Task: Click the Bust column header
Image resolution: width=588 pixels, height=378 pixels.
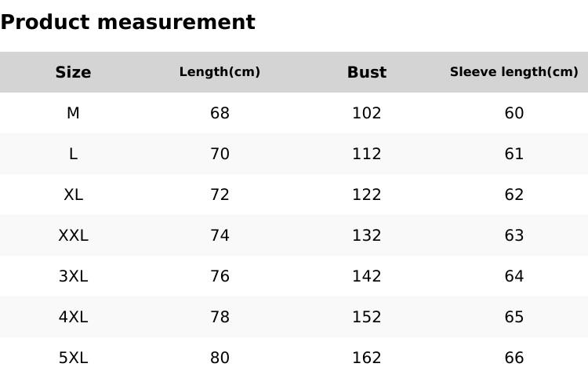Action: pos(367,72)
